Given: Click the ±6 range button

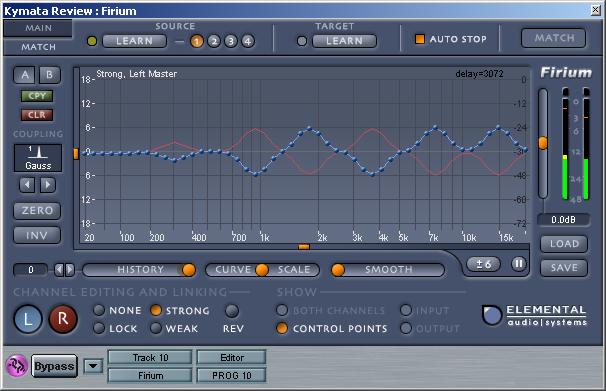Looking at the screenshot, I should tap(483, 265).
